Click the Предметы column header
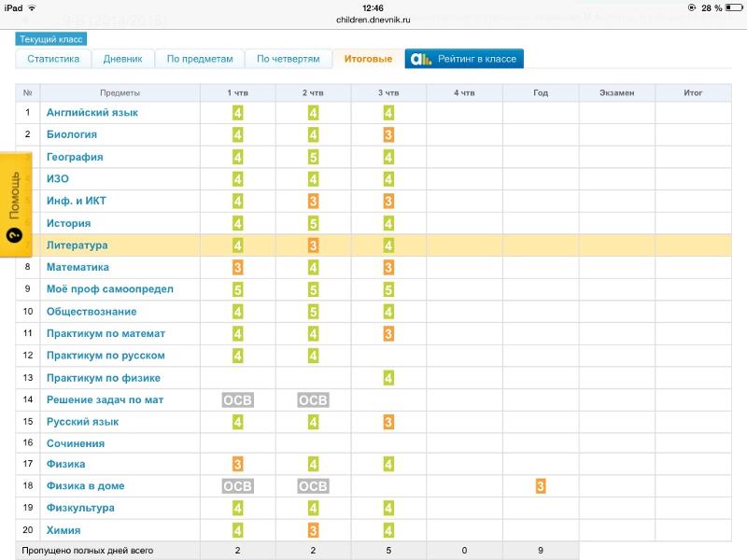This screenshot has height=560, width=747. pyautogui.click(x=120, y=92)
